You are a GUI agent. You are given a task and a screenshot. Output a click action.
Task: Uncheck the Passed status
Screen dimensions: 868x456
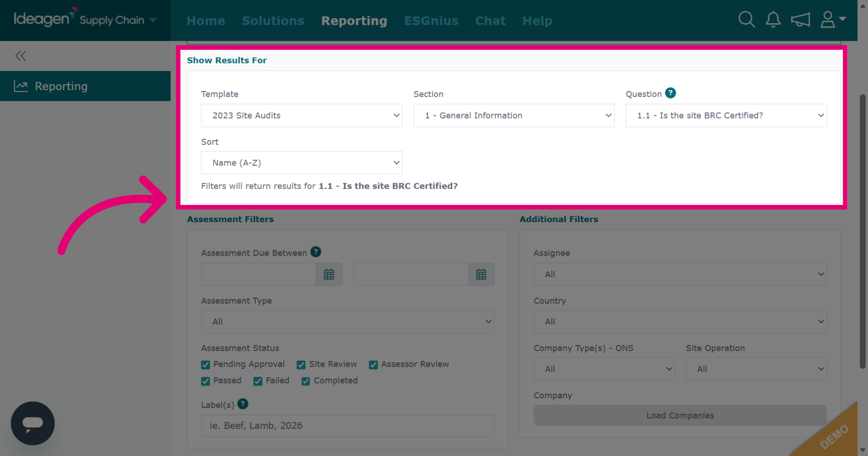click(x=206, y=381)
